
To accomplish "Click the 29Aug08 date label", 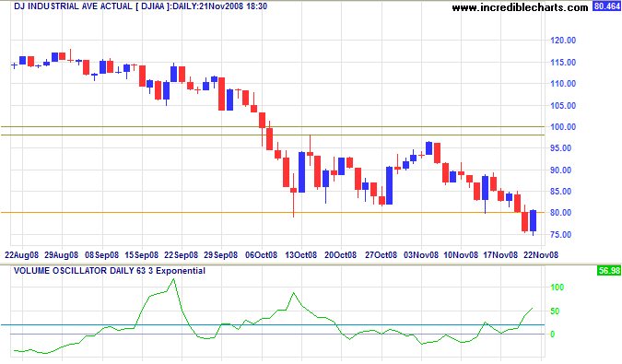I will point(62,255).
